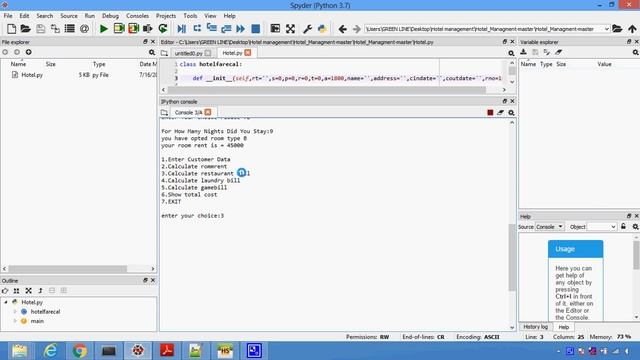The width and height of the screenshot is (640, 360).
Task: Stop debugging with blue square
Action: click(256, 29)
